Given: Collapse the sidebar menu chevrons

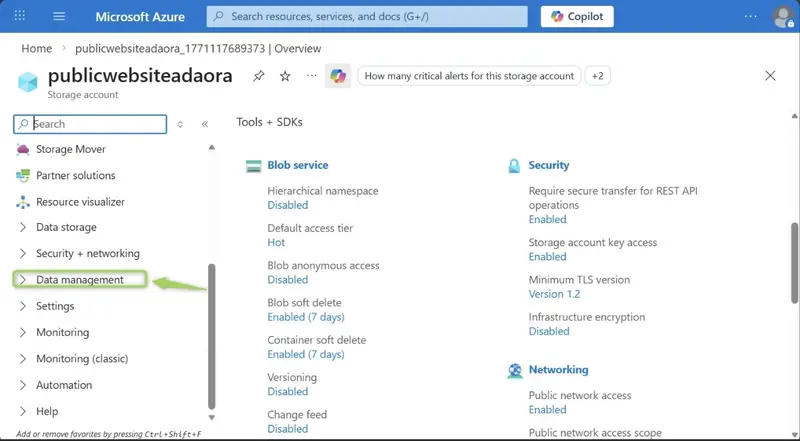Looking at the screenshot, I should pos(205,124).
